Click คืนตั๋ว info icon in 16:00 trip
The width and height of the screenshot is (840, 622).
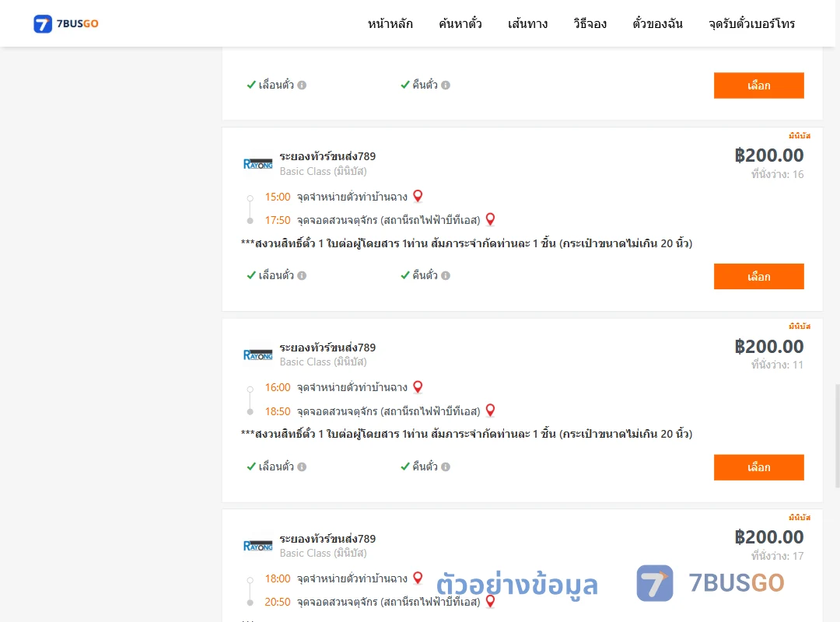pos(446,466)
